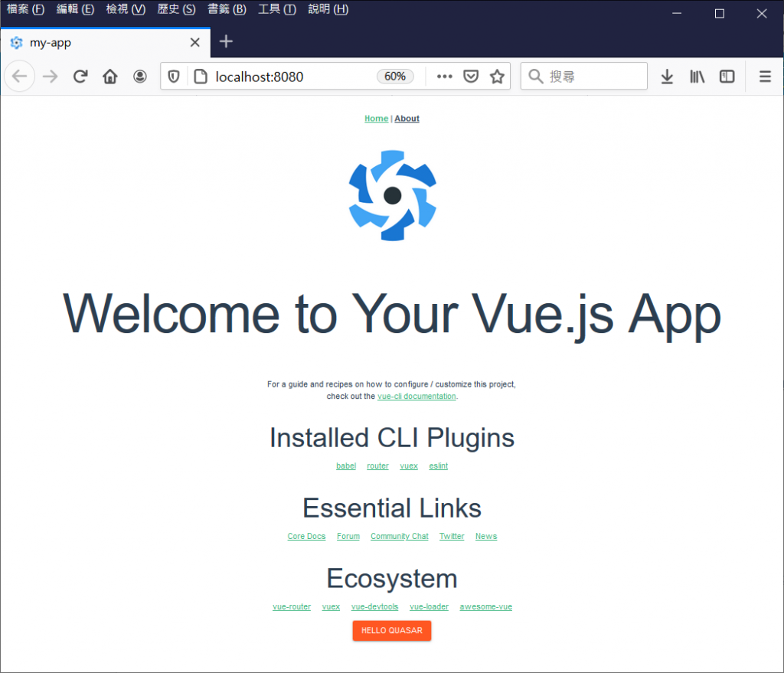Open the Core Docs link
The image size is (784, 673).
306,536
